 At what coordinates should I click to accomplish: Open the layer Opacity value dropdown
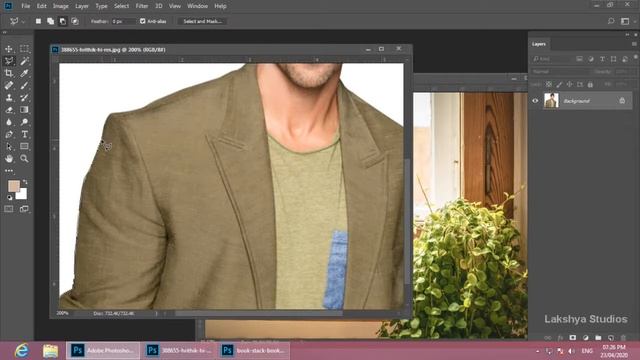pos(623,71)
